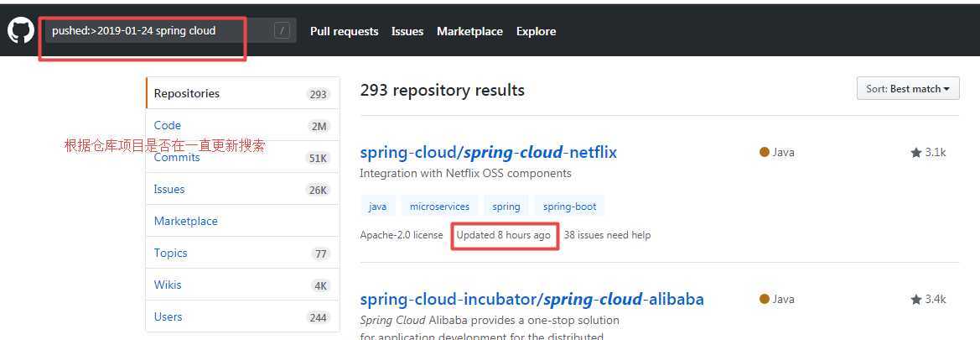980x340 pixels.
Task: Click the java topic tag
Action: coord(377,207)
